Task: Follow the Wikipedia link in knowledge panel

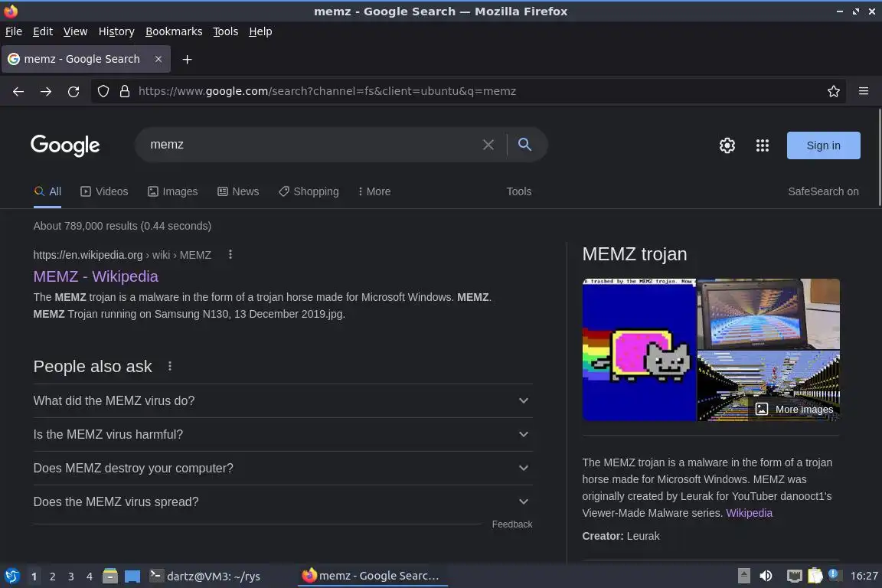Action: coord(749,513)
